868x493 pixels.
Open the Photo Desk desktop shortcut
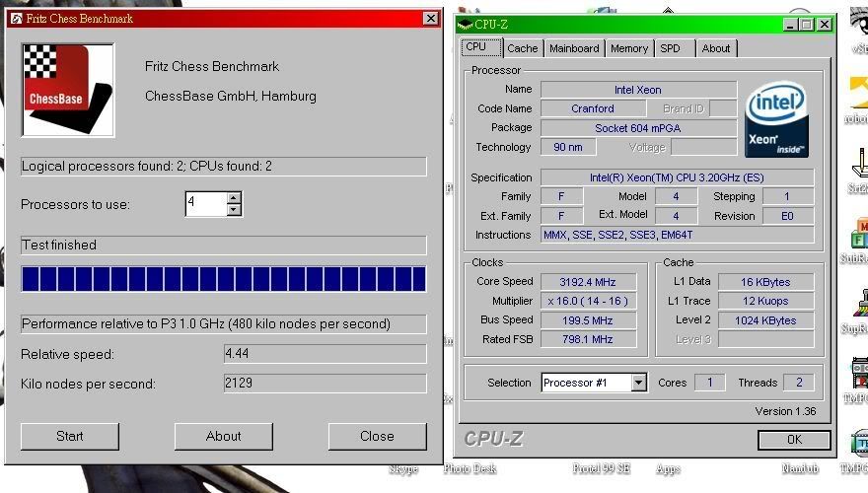pos(470,468)
